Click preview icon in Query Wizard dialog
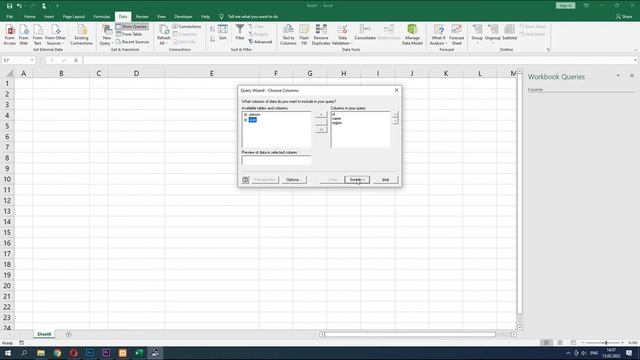The width and height of the screenshot is (640, 360). (x=245, y=180)
